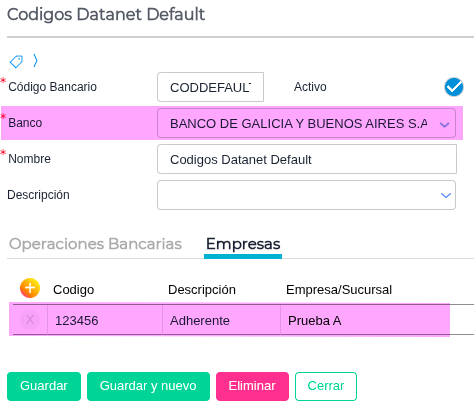Toggle the Activo checkbox

(x=454, y=87)
